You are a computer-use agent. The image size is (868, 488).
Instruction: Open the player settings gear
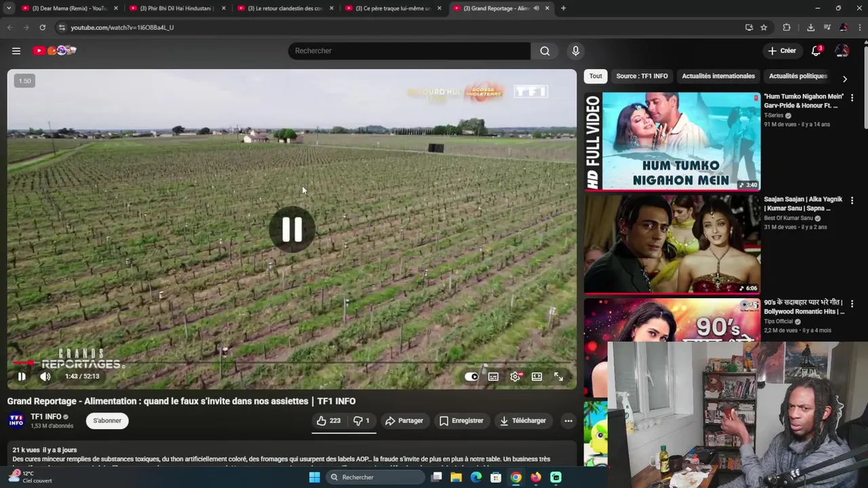pyautogui.click(x=515, y=377)
